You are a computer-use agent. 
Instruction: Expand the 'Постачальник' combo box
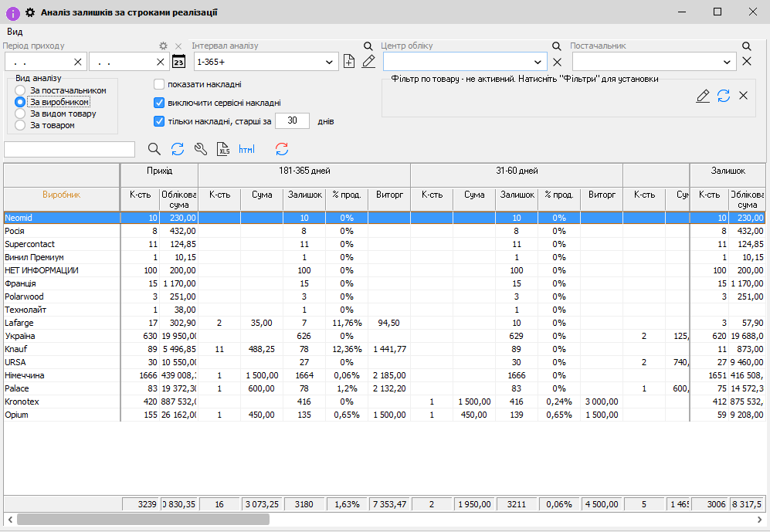(728, 62)
